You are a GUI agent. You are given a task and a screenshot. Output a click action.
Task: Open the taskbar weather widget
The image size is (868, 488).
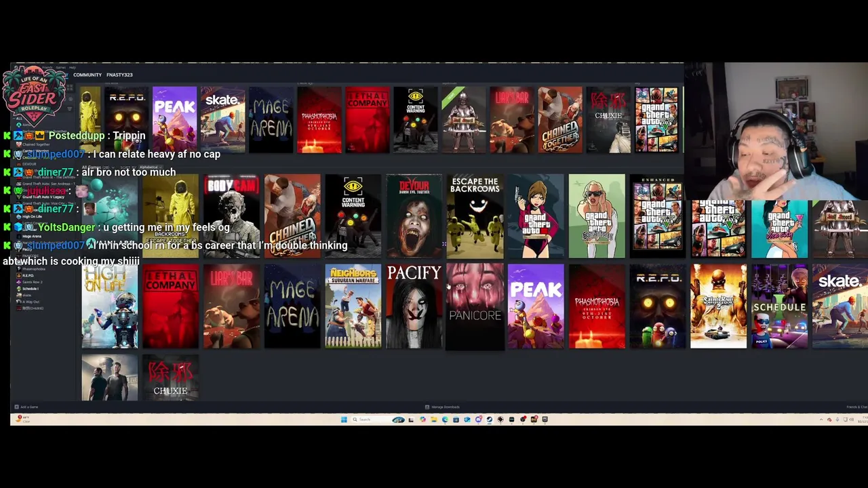23,419
